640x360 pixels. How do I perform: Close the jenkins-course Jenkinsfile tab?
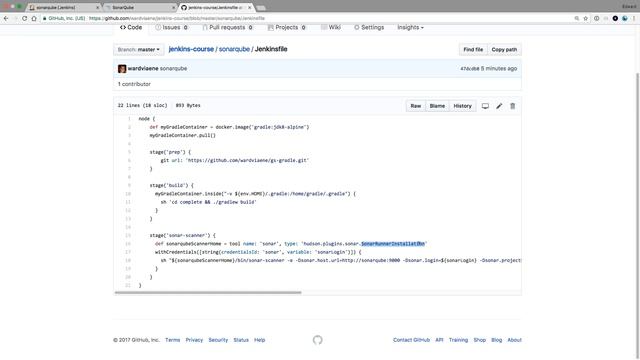coord(249,7)
